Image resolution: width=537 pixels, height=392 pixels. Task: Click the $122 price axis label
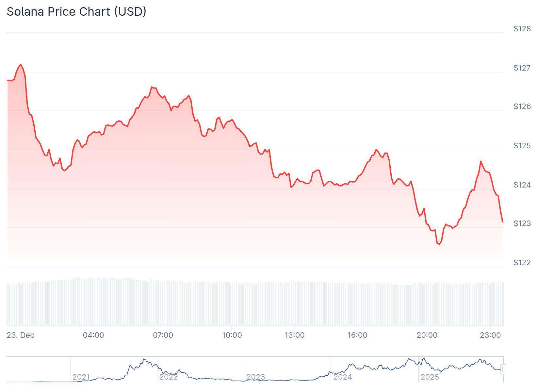pyautogui.click(x=522, y=263)
